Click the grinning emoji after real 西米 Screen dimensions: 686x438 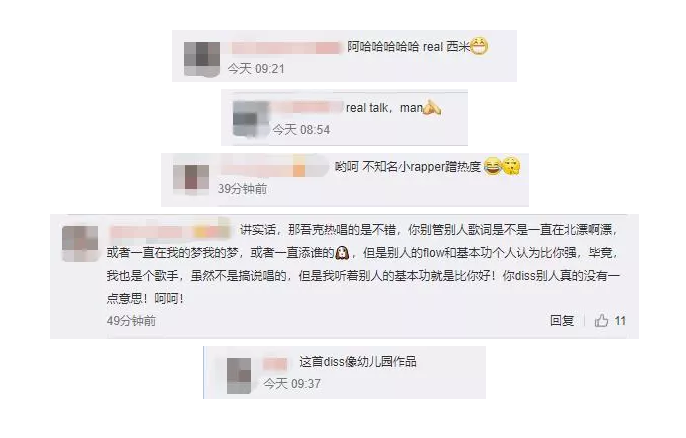click(x=479, y=46)
